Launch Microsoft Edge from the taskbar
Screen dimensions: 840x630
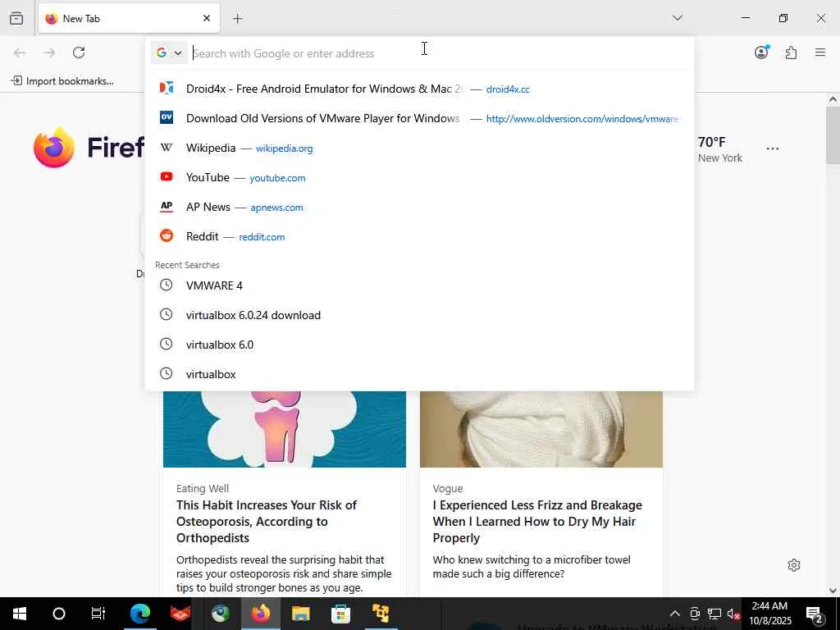139,614
